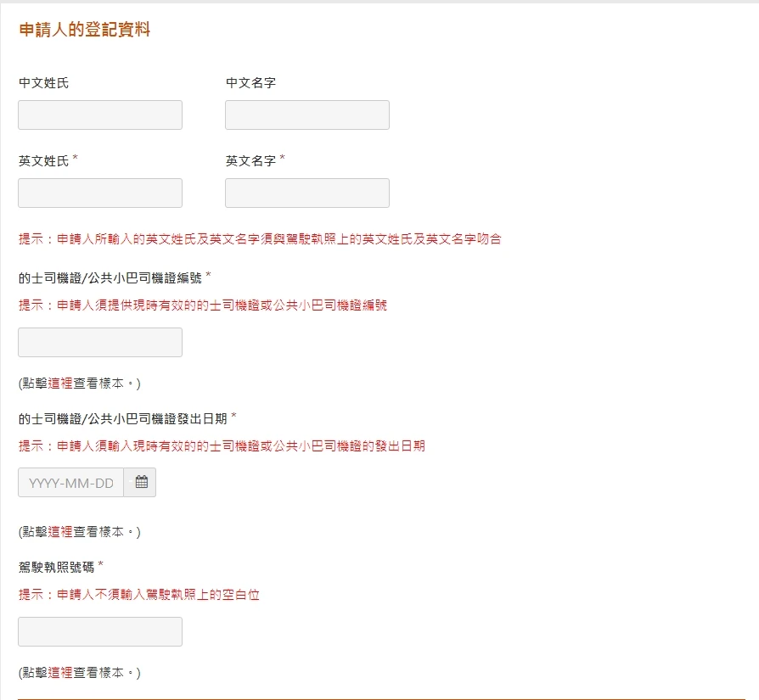
Task: Select the hint about English name matching licence
Action: pyautogui.click(x=260, y=239)
